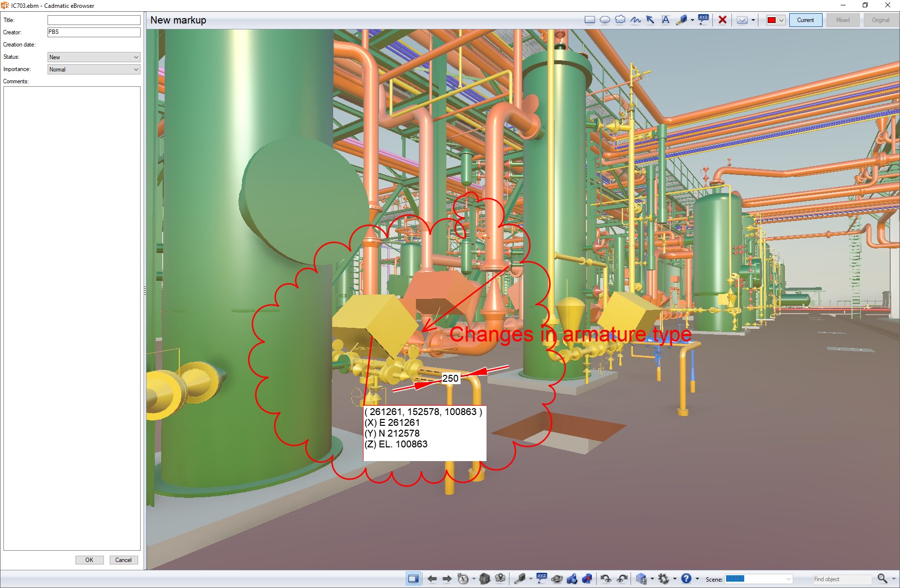Click into the Title input field
Viewport: 900px width, 588px height.
(94, 20)
